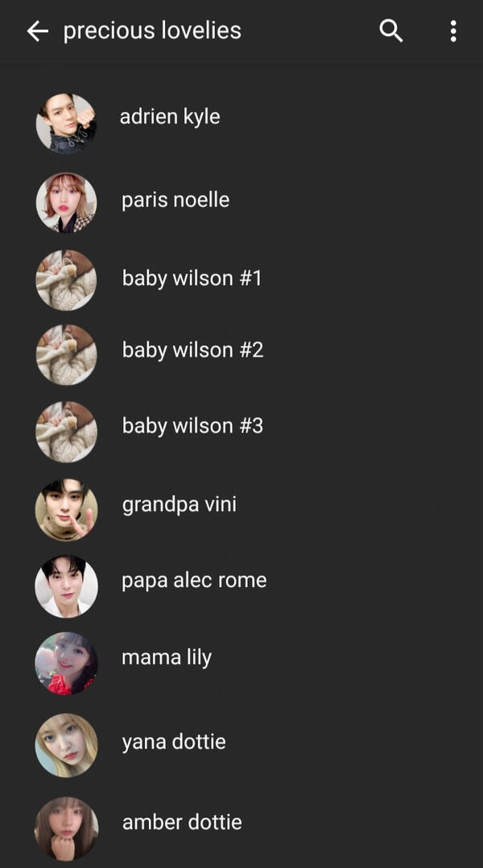
Task: Tap adrien kyle's profile picture
Action: coord(66,123)
